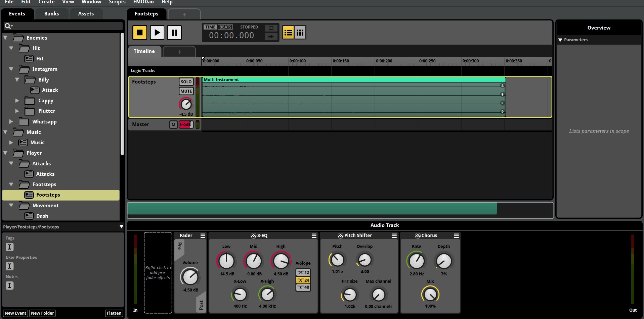Edit Notes with the text icon
Screen dimensions: 644x319
click(x=9, y=286)
